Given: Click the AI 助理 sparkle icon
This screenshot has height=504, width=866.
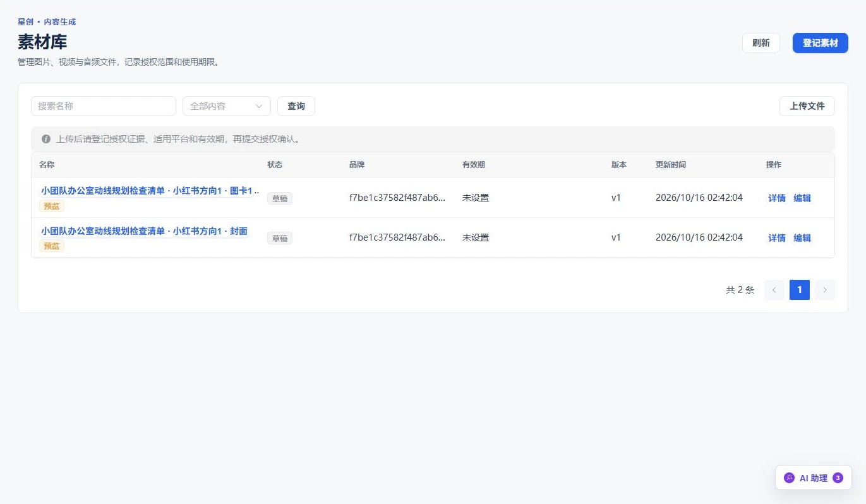Looking at the screenshot, I should click(789, 478).
